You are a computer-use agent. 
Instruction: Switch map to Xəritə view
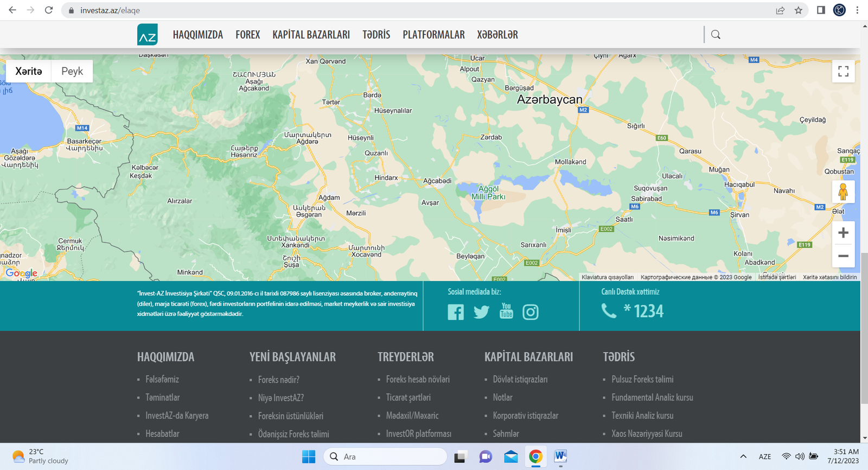coord(29,71)
